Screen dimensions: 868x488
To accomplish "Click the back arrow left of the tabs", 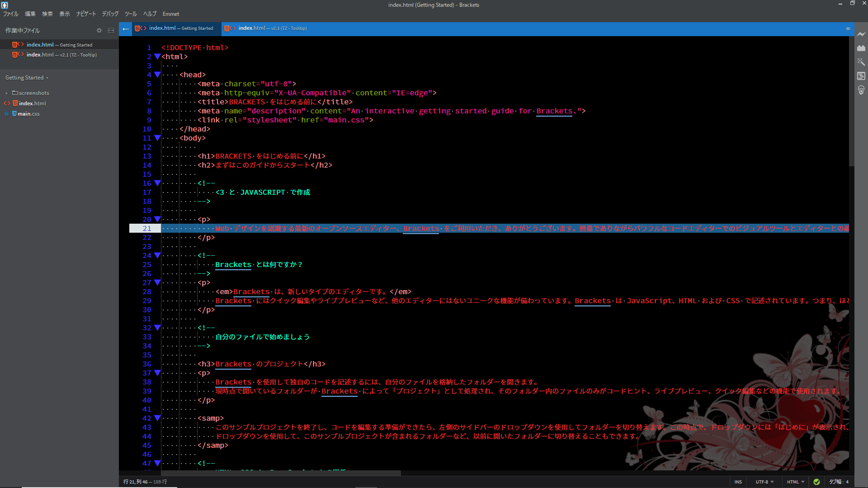I will point(125,29).
